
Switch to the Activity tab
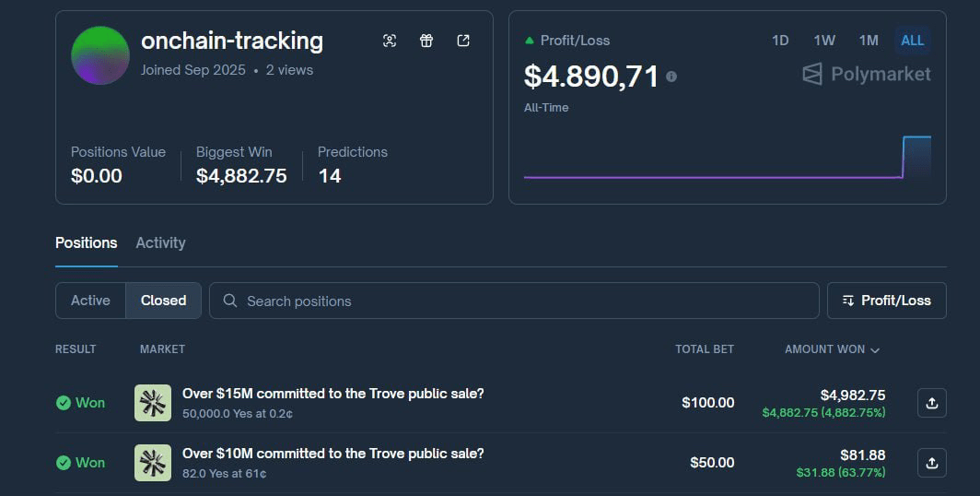(x=160, y=242)
